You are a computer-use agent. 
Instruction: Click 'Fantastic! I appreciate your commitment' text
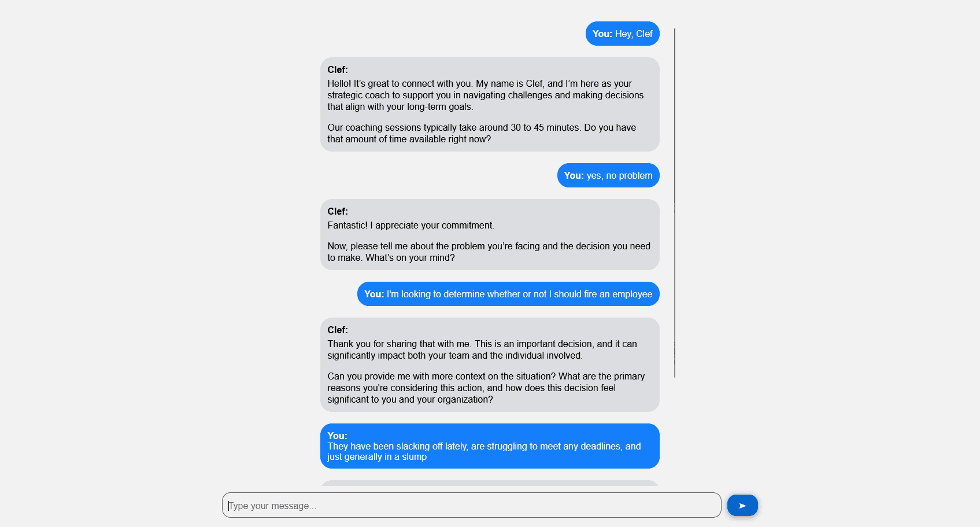[x=411, y=225]
